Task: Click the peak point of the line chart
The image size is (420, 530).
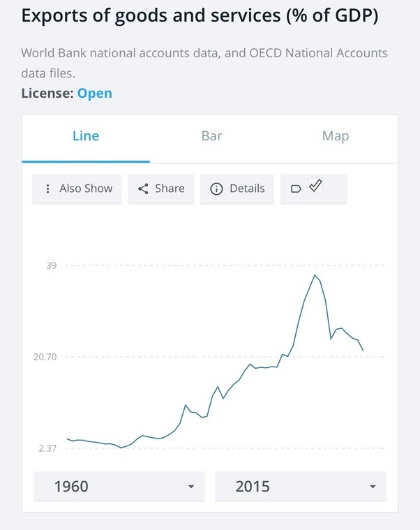Action: pos(315,275)
